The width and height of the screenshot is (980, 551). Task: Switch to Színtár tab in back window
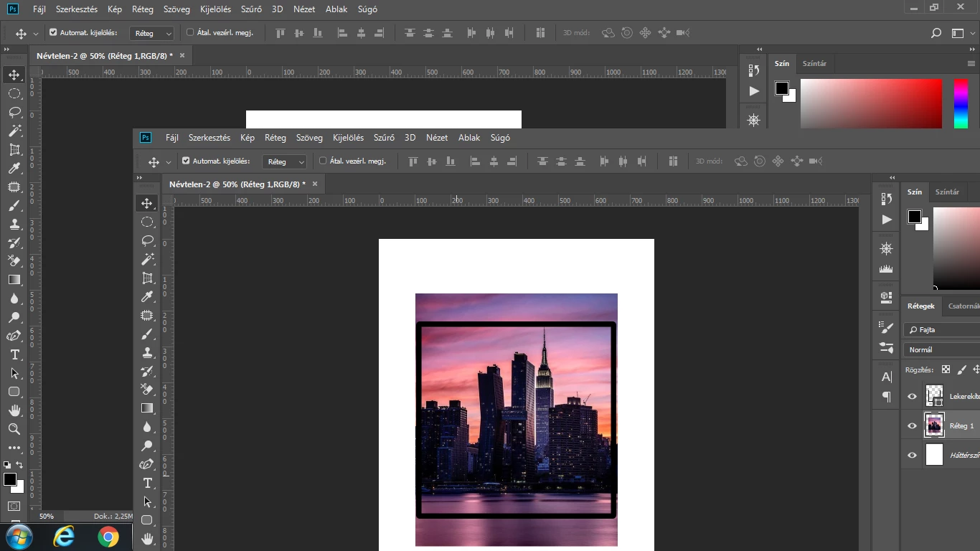pos(814,63)
